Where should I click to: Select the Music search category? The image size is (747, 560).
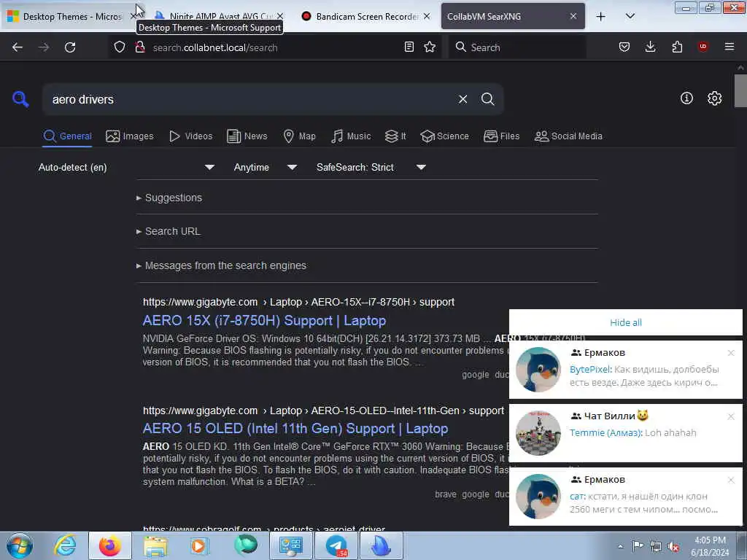pyautogui.click(x=351, y=136)
